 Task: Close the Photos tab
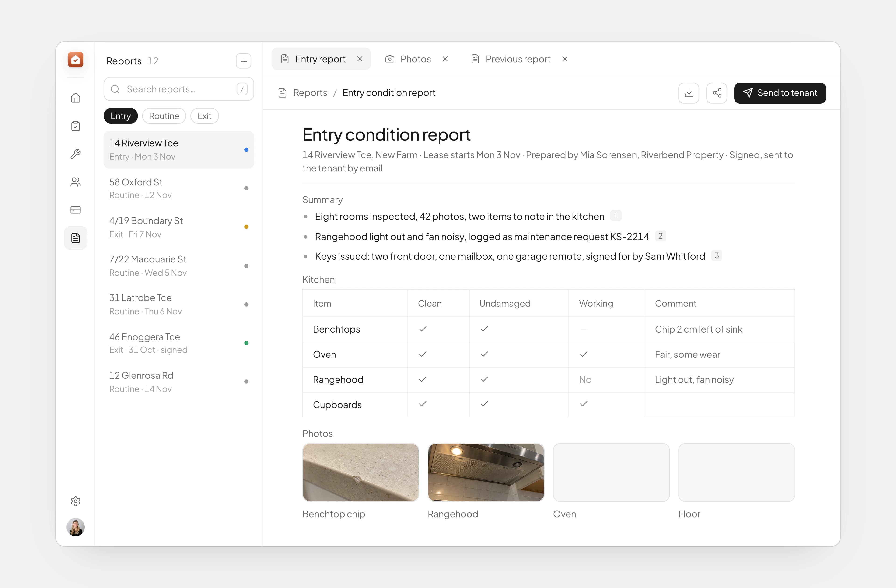pos(445,59)
